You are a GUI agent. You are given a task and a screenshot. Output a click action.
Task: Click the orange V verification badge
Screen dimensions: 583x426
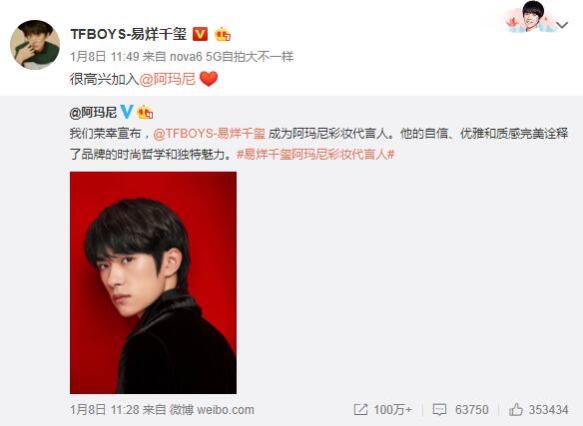[200, 34]
